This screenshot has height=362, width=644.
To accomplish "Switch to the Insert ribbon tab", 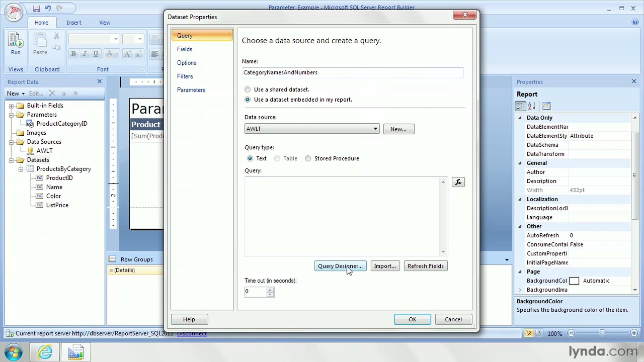I will coord(73,23).
